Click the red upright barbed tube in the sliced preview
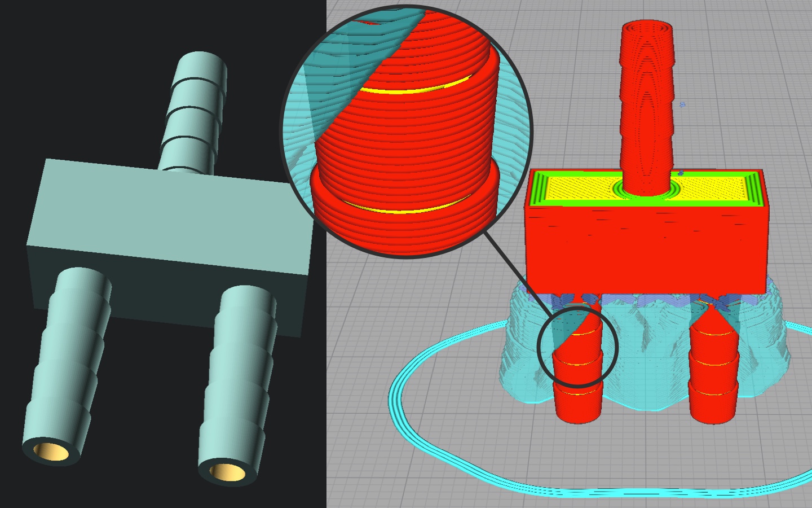812x508 pixels. [647, 107]
